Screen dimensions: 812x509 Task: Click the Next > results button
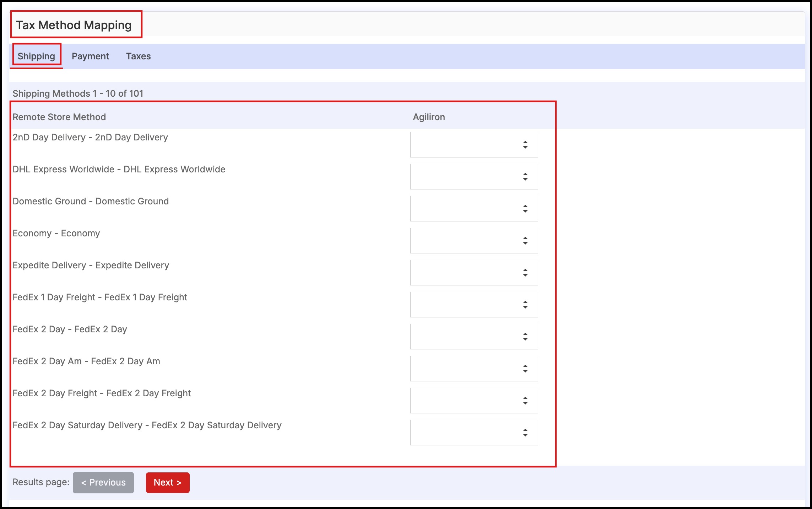[x=168, y=482]
